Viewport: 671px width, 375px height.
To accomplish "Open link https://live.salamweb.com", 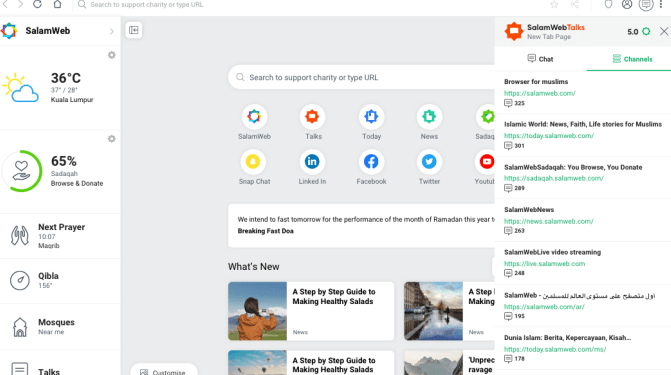I will pyautogui.click(x=544, y=263).
